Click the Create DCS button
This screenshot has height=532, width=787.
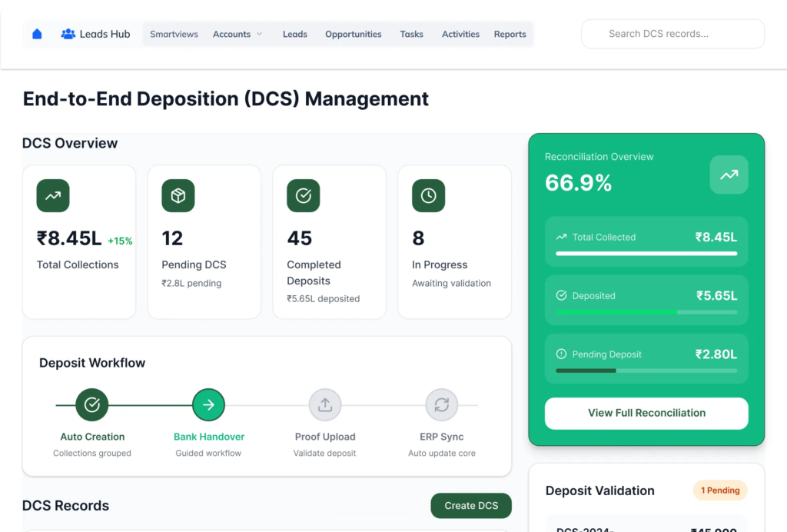(471, 505)
